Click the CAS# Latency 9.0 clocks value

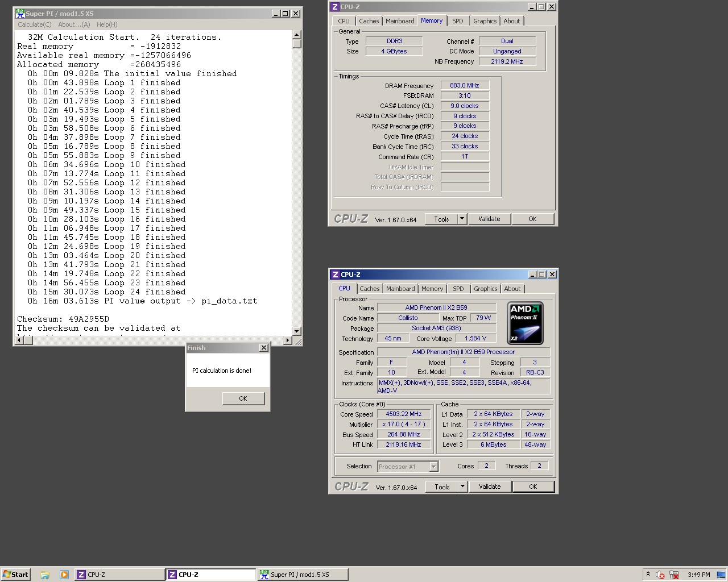click(x=465, y=106)
